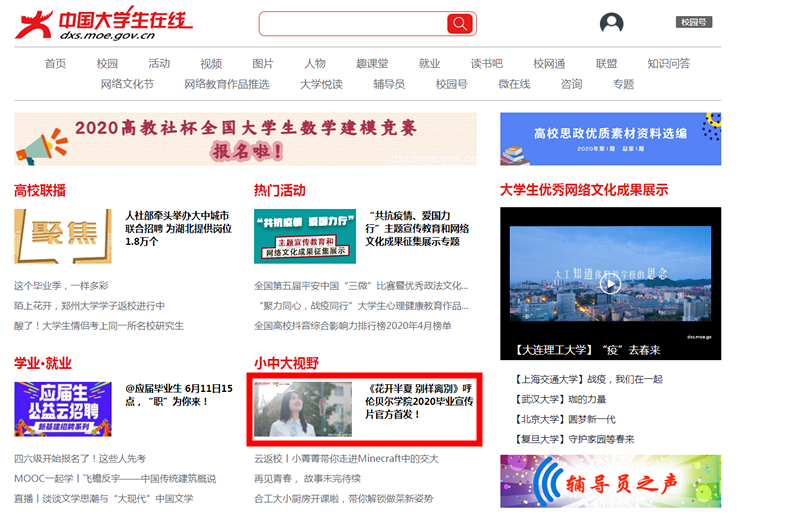
Task: Click the 中国大学生在线 site logo
Action: point(103,24)
